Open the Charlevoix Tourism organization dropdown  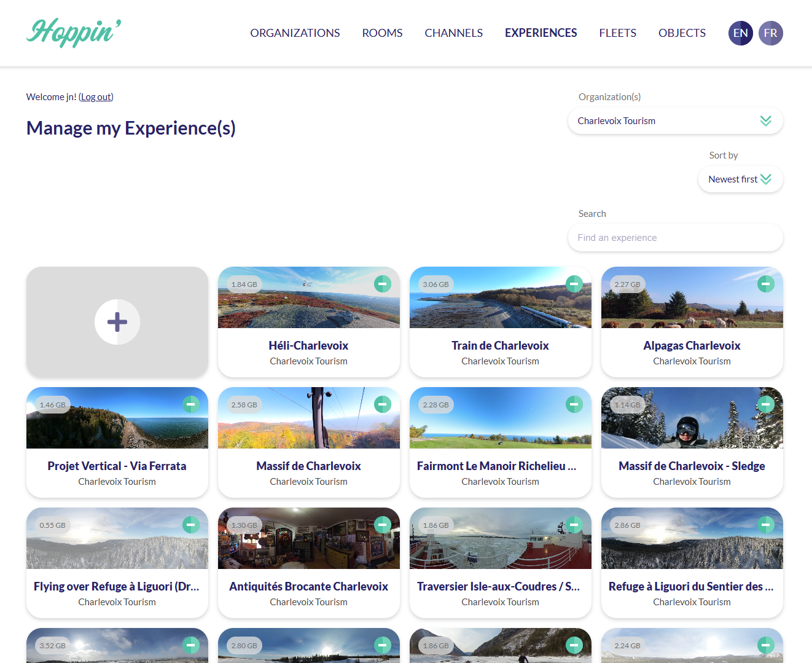(675, 121)
